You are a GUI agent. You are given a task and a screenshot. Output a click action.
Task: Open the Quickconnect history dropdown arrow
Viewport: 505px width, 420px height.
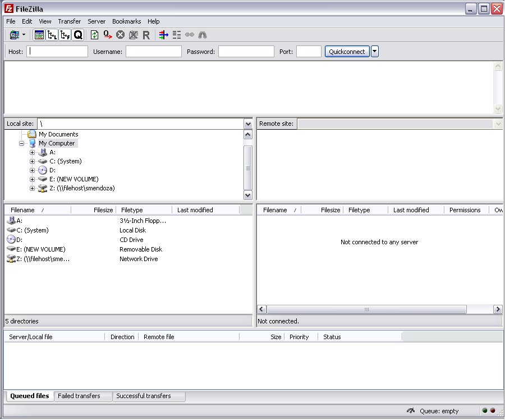pyautogui.click(x=375, y=52)
